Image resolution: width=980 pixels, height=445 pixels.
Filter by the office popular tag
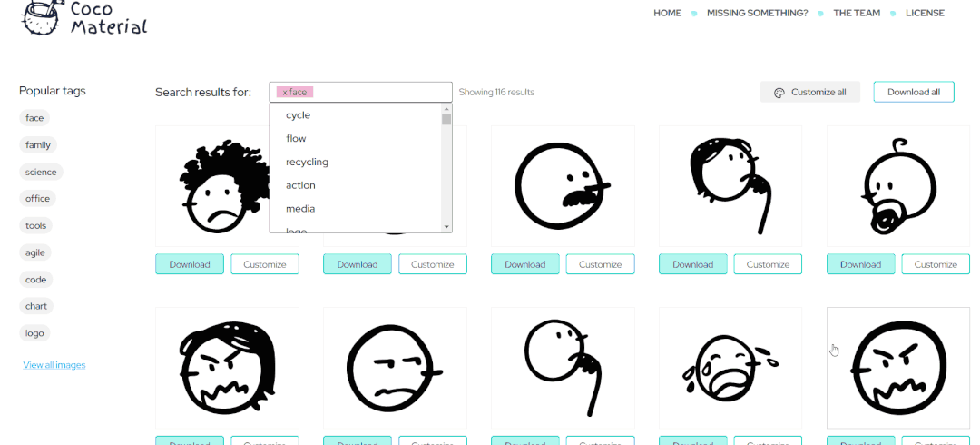[37, 198]
